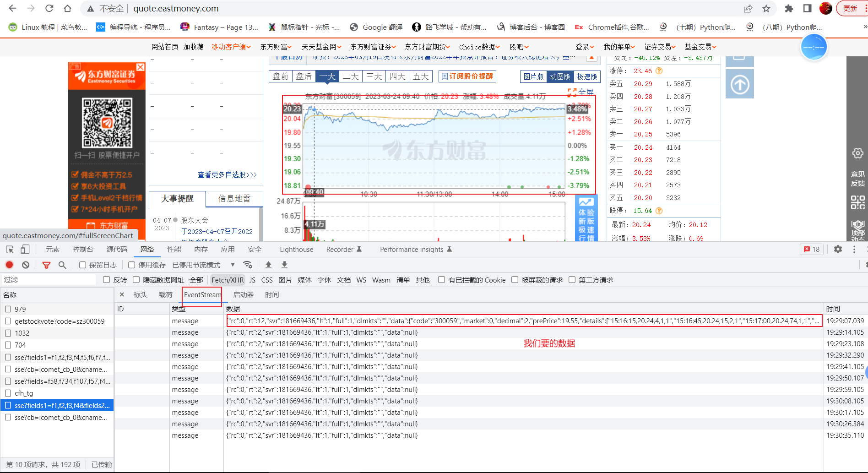This screenshot has height=473, width=868.
Task: Toggle the browser side panel icon
Action: pyautogui.click(x=807, y=8)
